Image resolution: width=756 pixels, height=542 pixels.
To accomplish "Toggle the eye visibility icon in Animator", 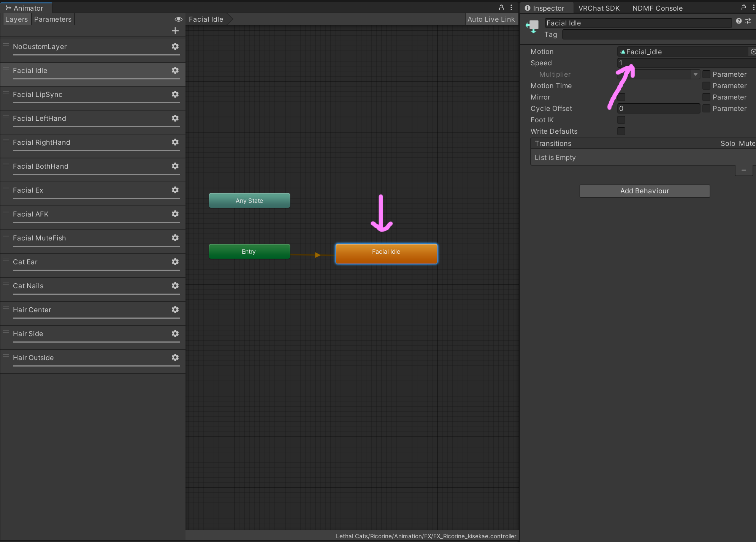I will click(x=178, y=19).
